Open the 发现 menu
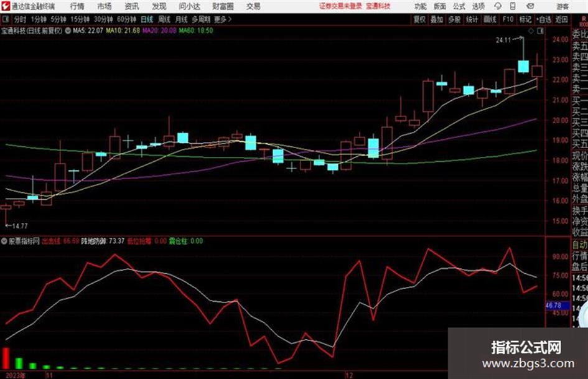This screenshot has width=588, height=379. [x=159, y=6]
